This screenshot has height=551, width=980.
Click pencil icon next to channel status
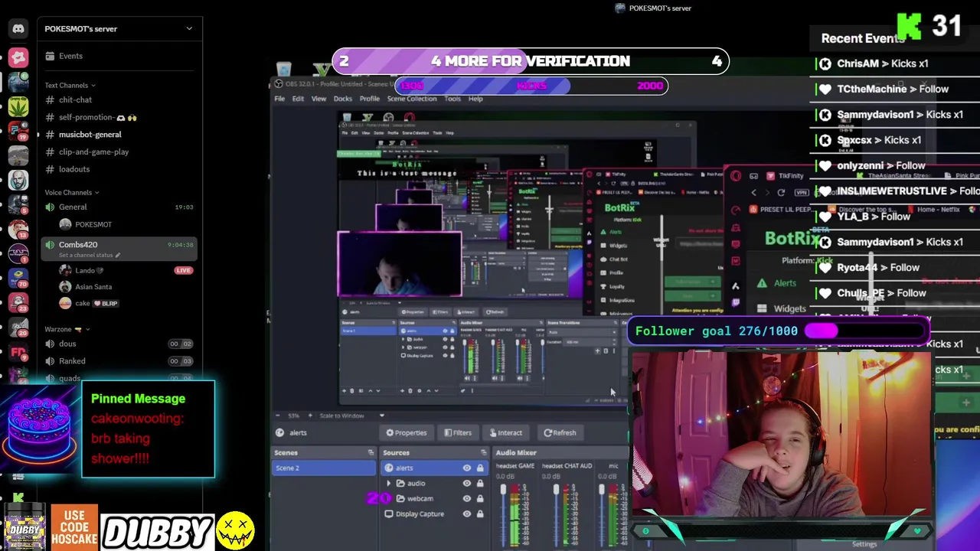tap(118, 255)
